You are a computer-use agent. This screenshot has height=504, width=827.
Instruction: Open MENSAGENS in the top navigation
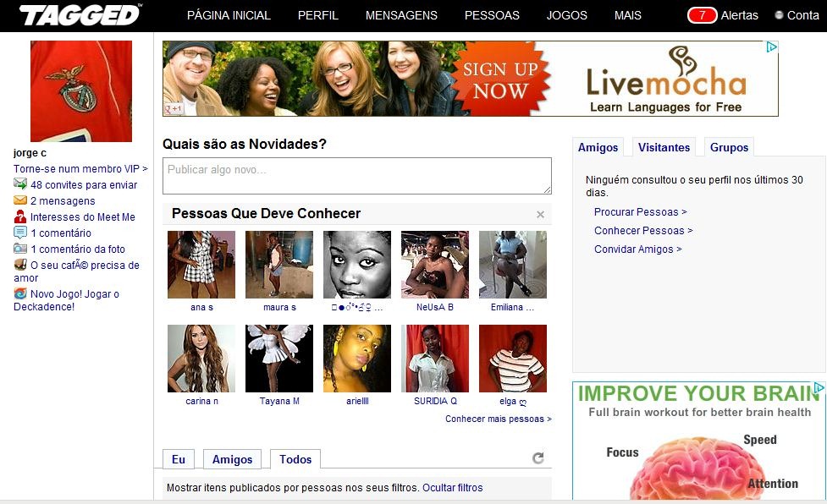pos(401,15)
